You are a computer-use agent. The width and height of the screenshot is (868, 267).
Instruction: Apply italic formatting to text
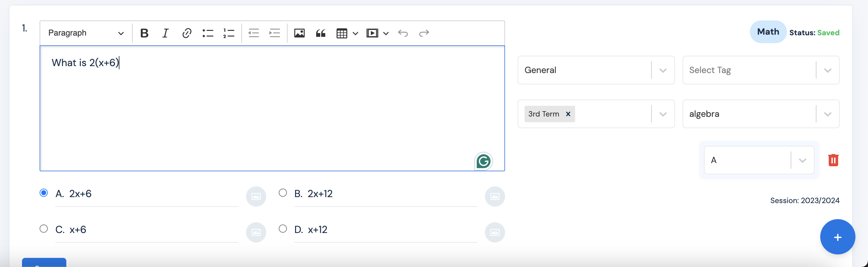[165, 33]
